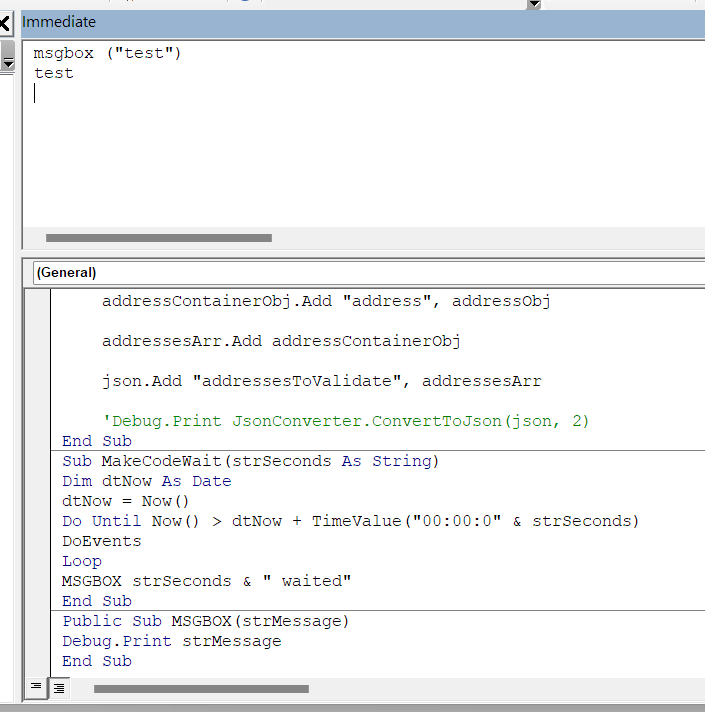Click the 'DoEvents' line
This screenshot has height=712, width=705.
coord(102,541)
